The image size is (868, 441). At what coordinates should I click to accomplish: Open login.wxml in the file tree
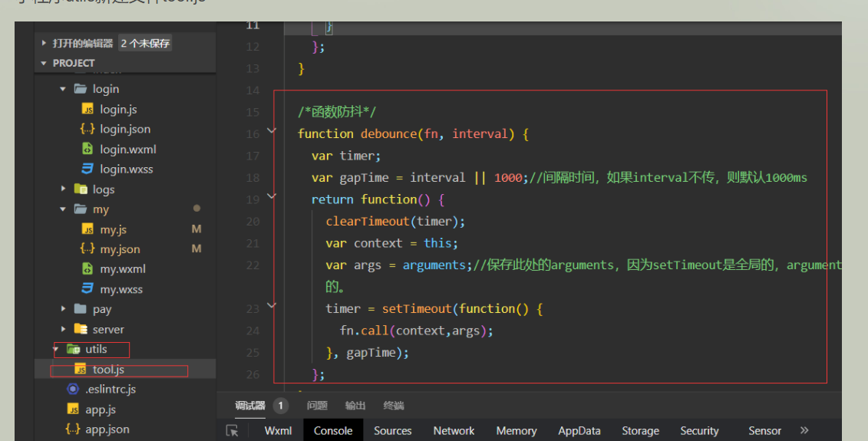point(128,150)
